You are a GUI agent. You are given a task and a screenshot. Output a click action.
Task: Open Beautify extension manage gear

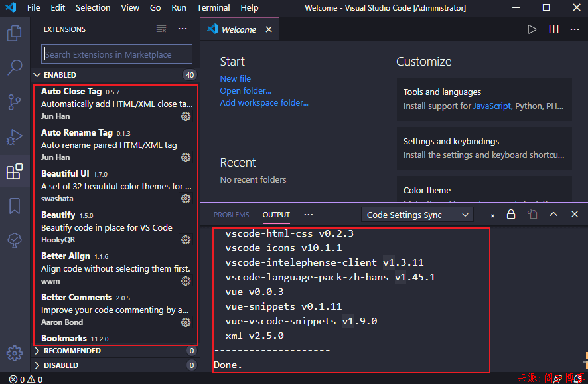click(186, 240)
